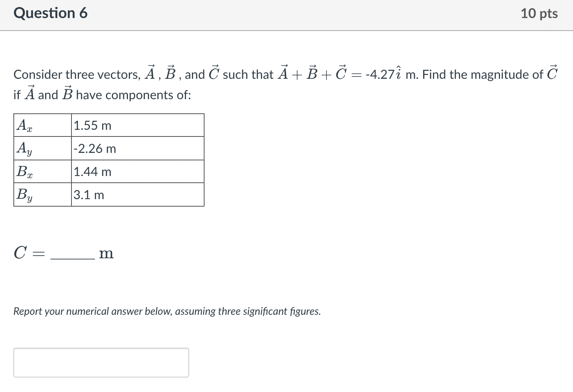Click the divider line under Question 6
Viewport: 573px width, 392px height.
coord(286,29)
